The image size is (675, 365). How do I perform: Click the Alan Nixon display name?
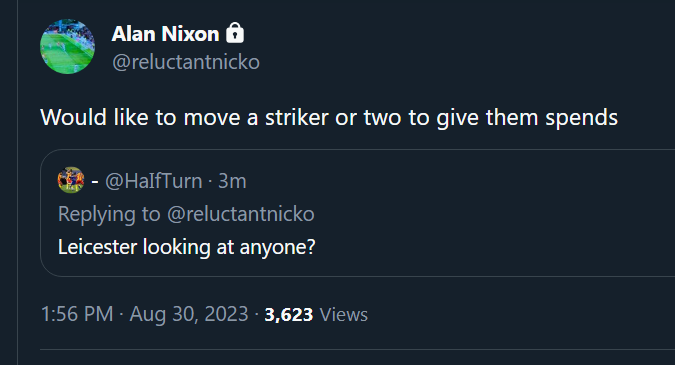point(165,34)
